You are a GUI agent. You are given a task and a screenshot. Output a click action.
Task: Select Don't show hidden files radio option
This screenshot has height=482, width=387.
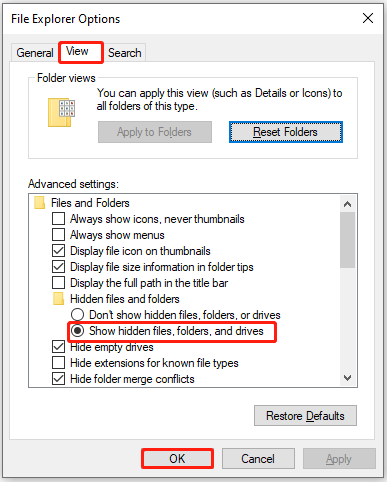[x=77, y=315]
